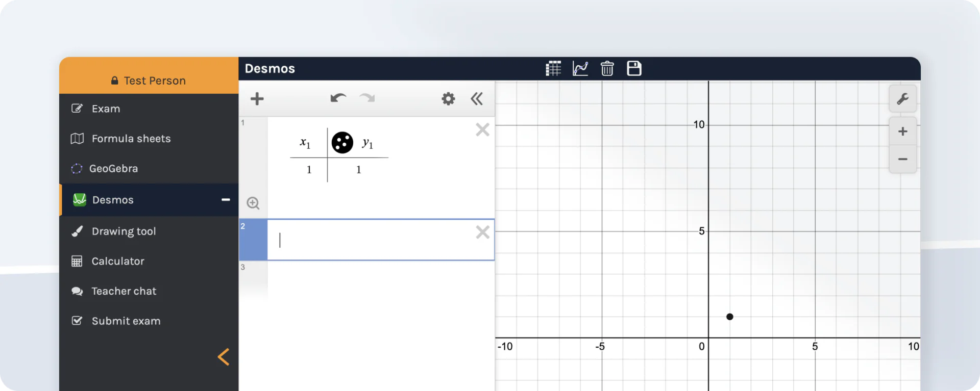This screenshot has width=980, height=391.
Task: Click the blue row 2 tab
Action: point(253,240)
